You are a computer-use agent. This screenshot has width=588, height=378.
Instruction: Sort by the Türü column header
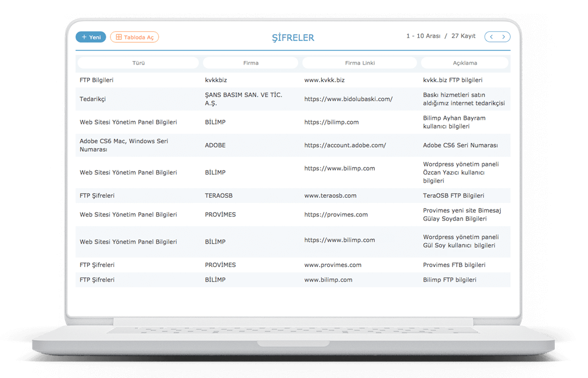point(138,63)
